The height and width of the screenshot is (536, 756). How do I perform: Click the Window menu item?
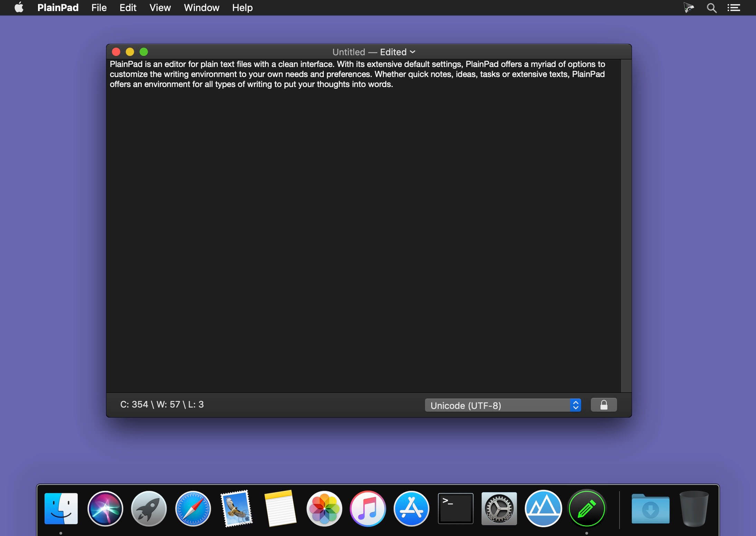point(201,8)
